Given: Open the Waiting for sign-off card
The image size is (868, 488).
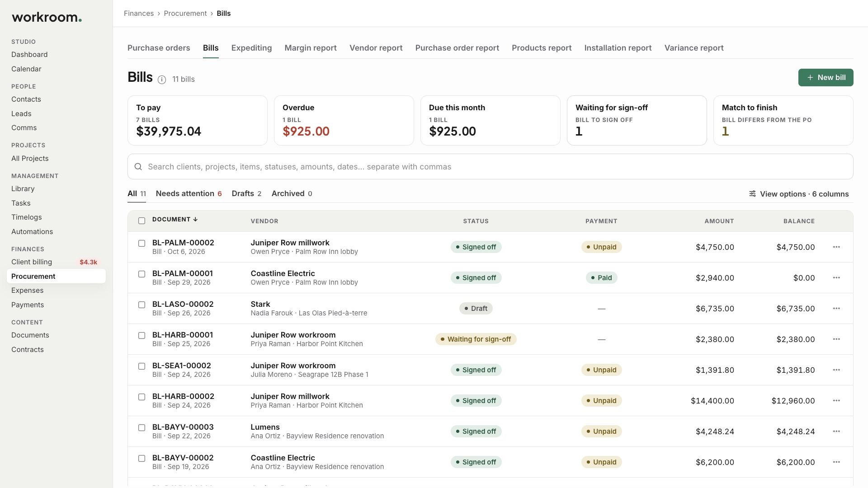Looking at the screenshot, I should click(x=637, y=120).
